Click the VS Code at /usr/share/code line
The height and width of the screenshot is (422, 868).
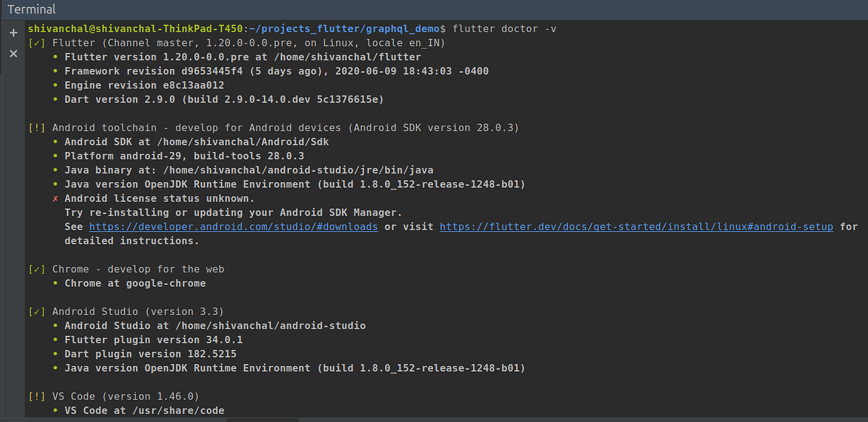pyautogui.click(x=144, y=411)
